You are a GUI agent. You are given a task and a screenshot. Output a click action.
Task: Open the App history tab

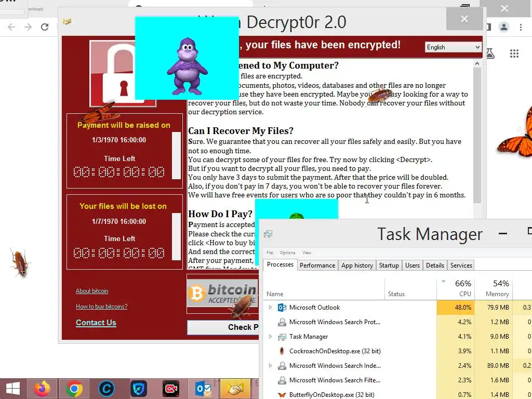(357, 265)
